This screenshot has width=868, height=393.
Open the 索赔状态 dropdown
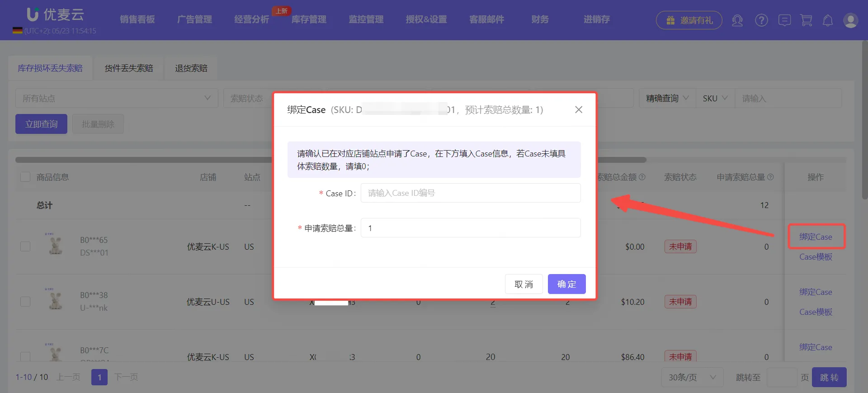point(248,98)
